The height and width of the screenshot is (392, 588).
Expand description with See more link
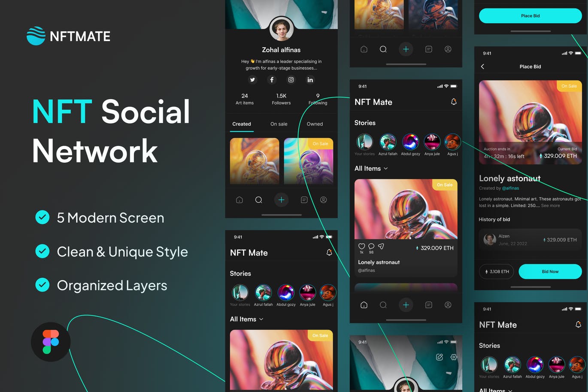(x=550, y=206)
